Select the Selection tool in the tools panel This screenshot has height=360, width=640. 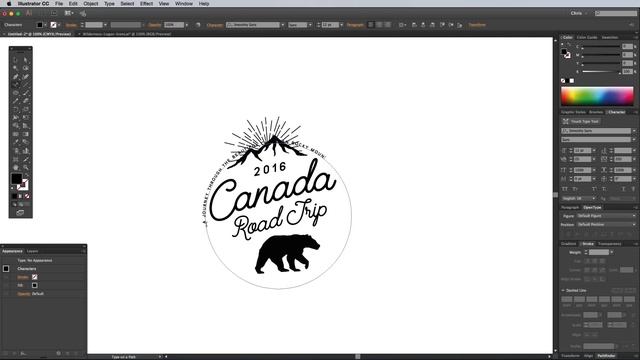tap(16, 60)
